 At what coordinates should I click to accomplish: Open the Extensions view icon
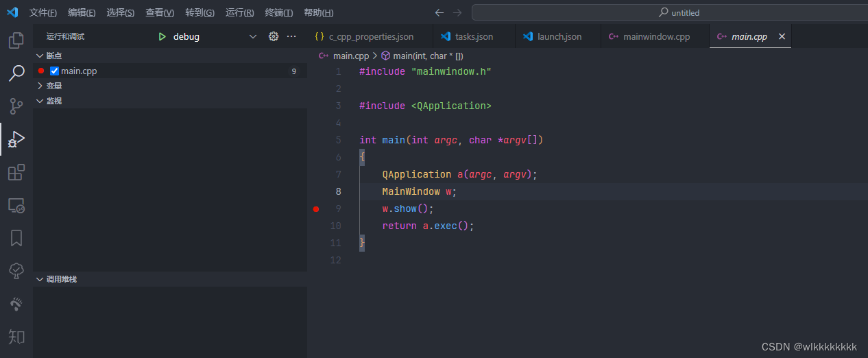(x=16, y=172)
